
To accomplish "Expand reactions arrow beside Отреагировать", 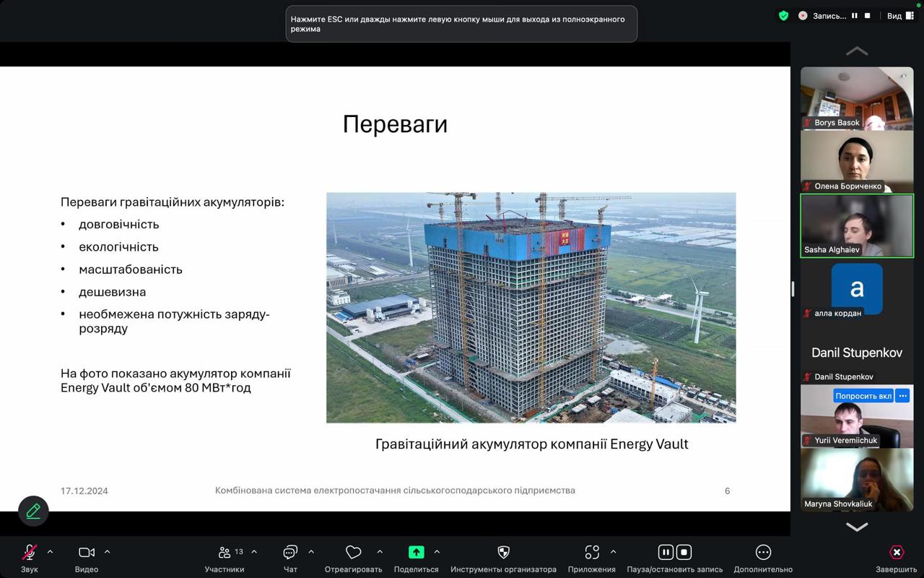I will pyautogui.click(x=380, y=552).
